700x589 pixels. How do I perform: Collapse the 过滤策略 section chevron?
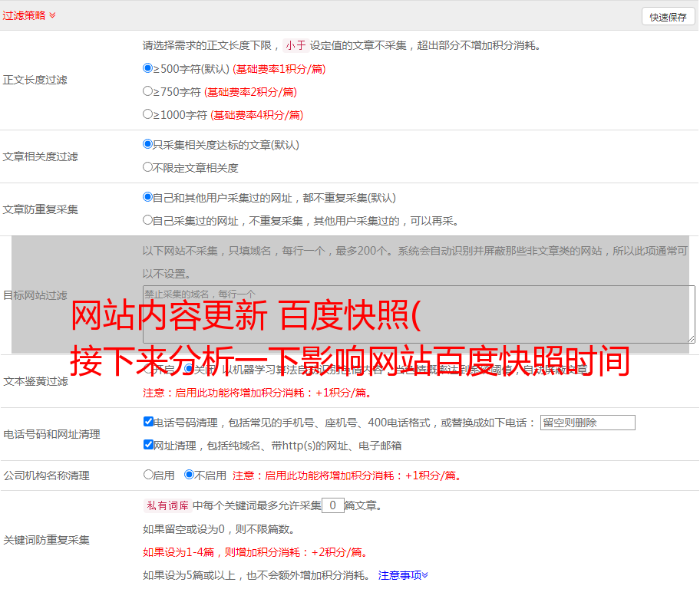coord(52,15)
